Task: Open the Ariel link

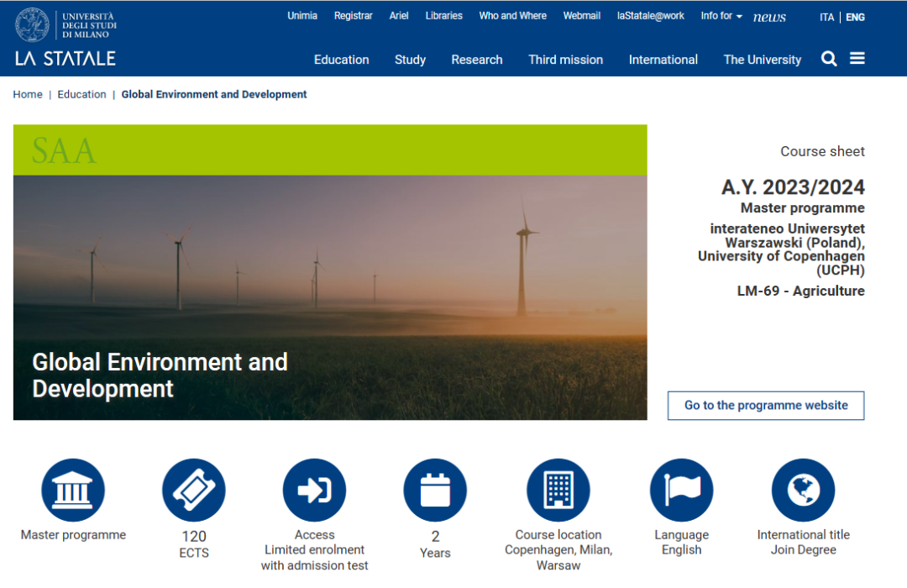Action: 399,16
